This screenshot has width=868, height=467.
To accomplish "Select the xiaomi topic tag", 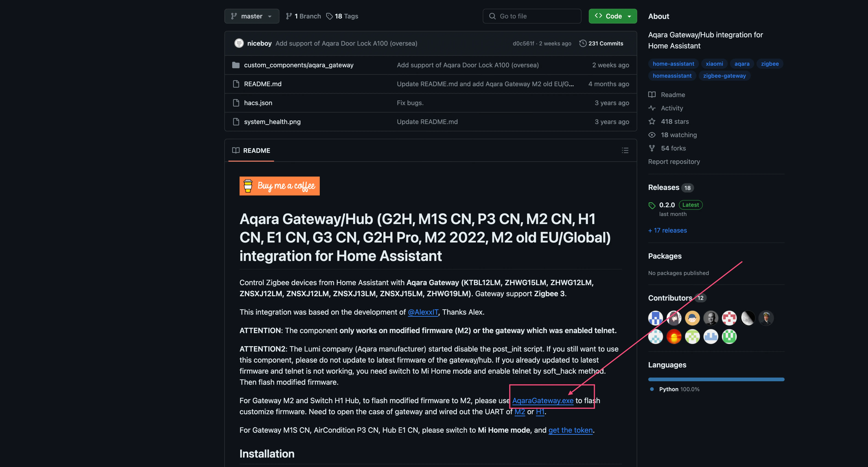I will (714, 64).
